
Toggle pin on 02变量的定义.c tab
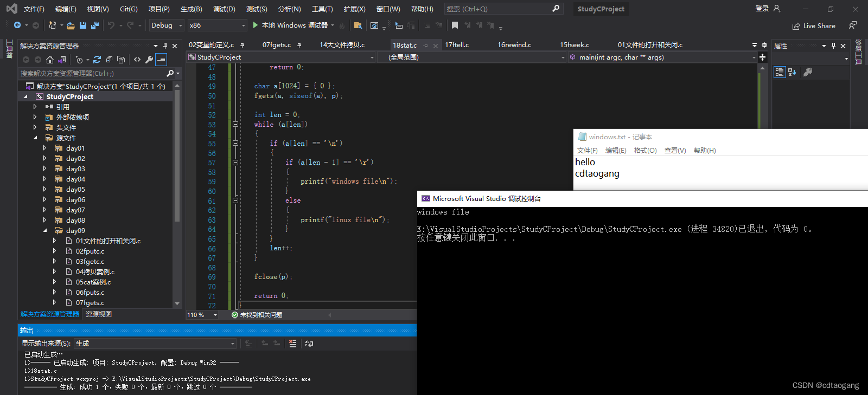pos(242,45)
